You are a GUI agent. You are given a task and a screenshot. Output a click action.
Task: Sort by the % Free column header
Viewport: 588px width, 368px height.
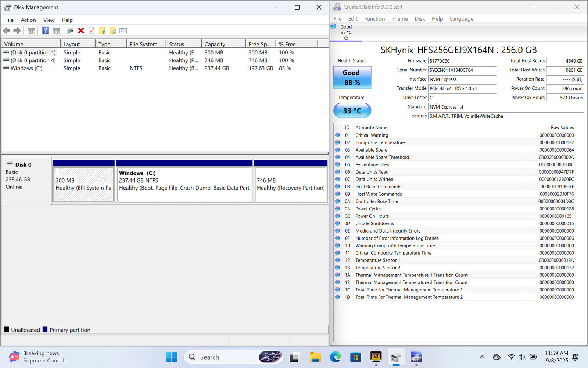[x=297, y=44]
